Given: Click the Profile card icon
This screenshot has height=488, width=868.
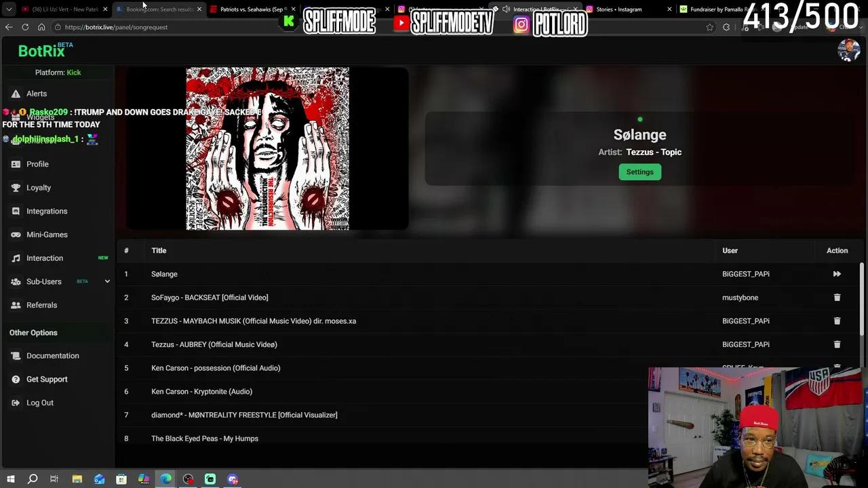Looking at the screenshot, I should [x=16, y=164].
